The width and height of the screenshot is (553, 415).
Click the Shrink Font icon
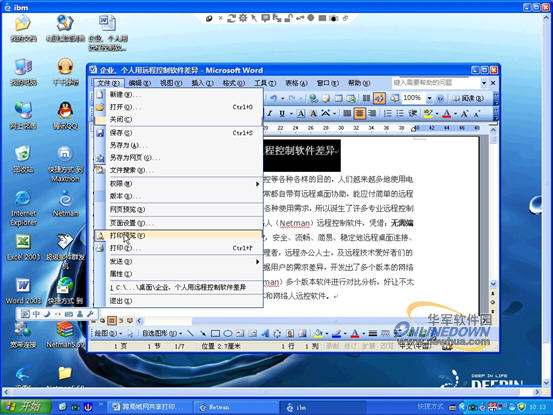(477, 113)
